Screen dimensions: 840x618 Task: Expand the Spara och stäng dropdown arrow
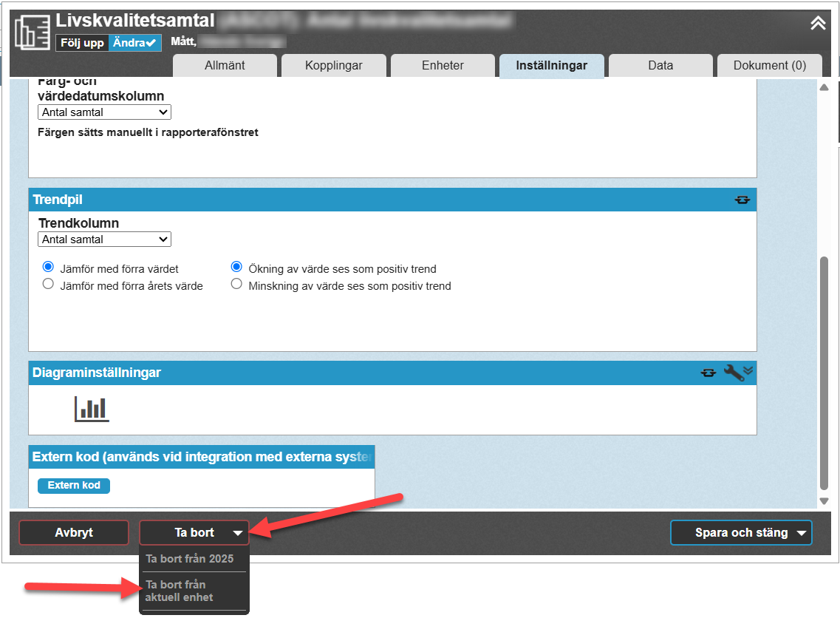(802, 533)
